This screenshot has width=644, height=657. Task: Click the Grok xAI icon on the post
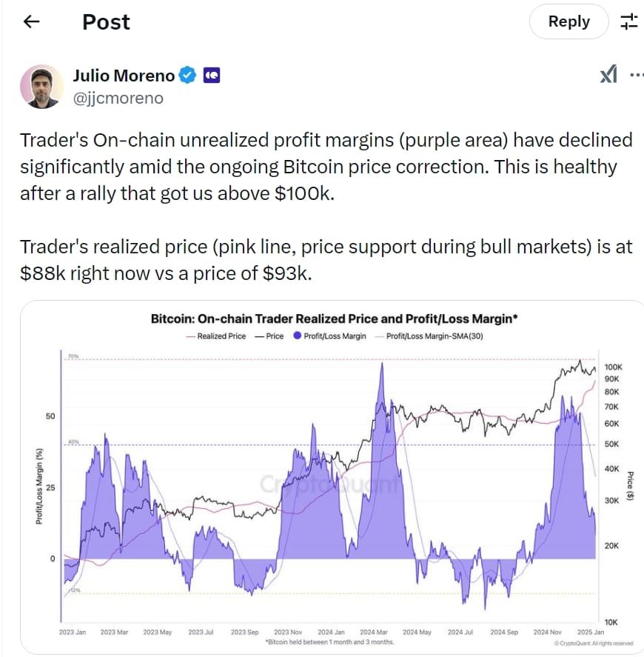607,75
